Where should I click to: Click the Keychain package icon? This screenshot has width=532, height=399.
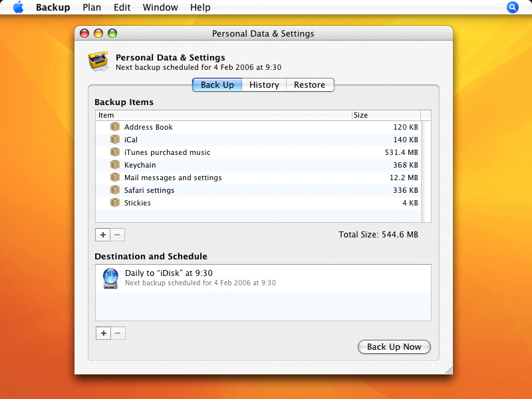tap(115, 165)
